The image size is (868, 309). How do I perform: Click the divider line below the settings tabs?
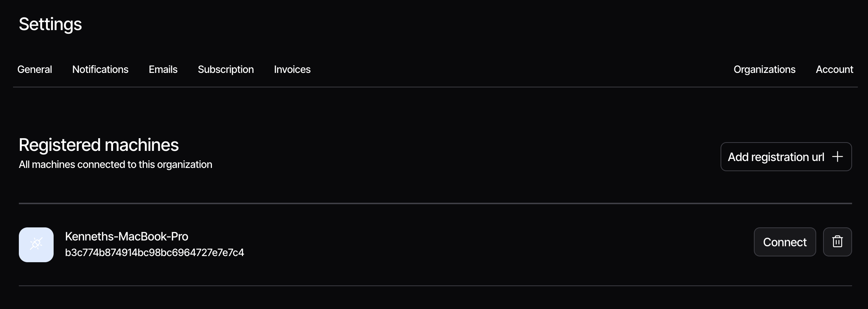[435, 87]
